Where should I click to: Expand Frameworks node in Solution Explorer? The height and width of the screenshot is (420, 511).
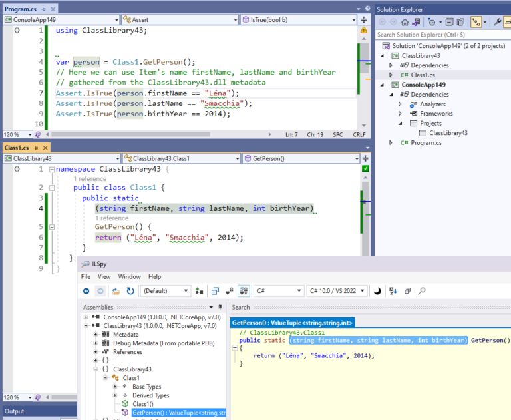[x=400, y=114]
